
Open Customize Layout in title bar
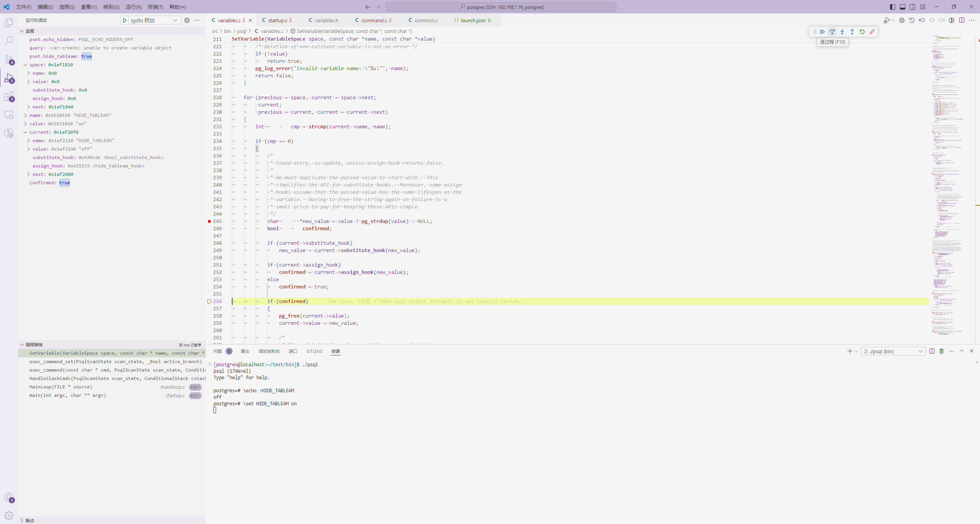tap(923, 7)
